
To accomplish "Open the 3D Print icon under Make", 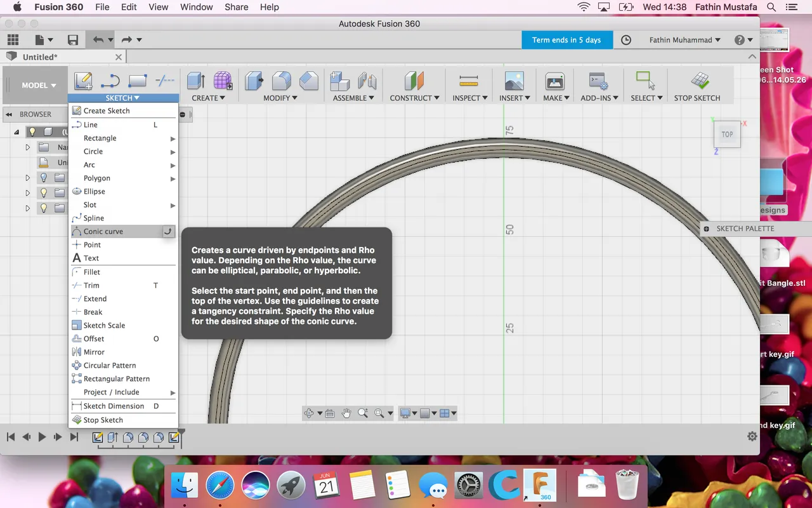I will pos(555,81).
